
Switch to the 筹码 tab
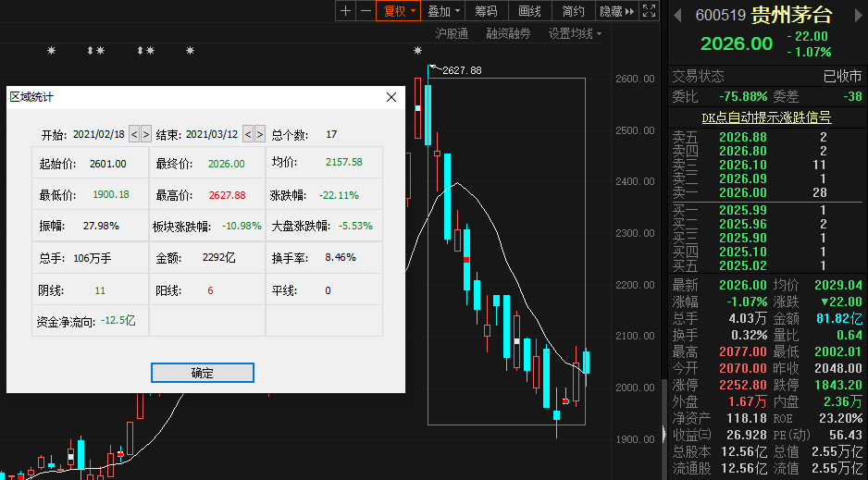click(x=486, y=11)
